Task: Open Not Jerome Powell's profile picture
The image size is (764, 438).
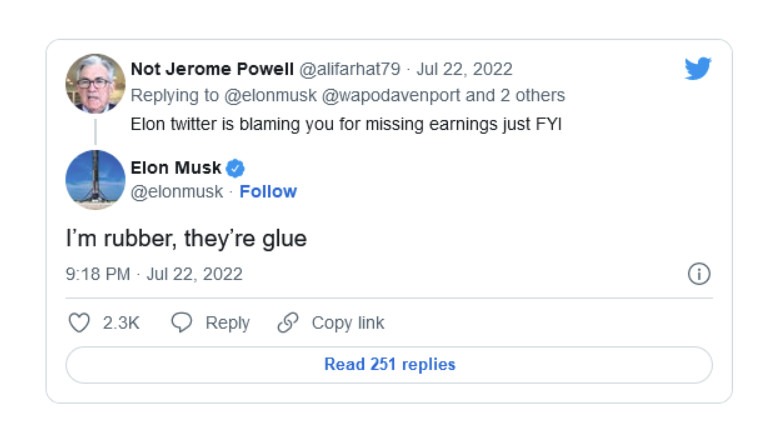Action: point(95,84)
